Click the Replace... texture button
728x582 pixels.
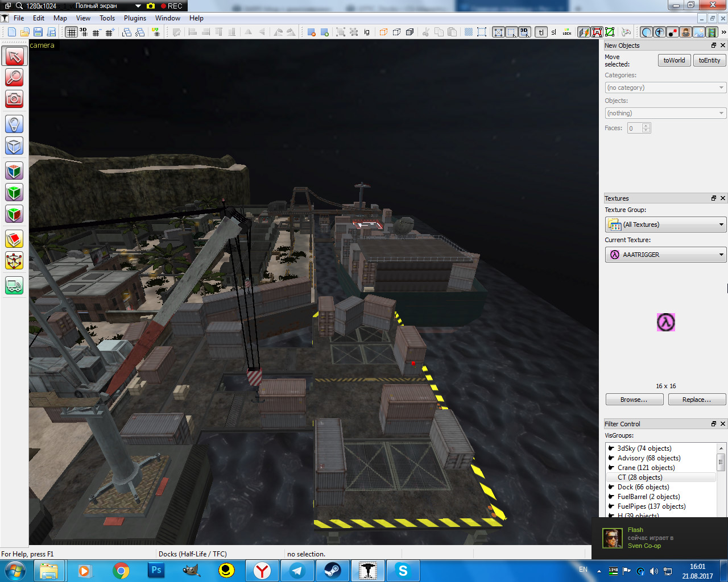pos(697,400)
